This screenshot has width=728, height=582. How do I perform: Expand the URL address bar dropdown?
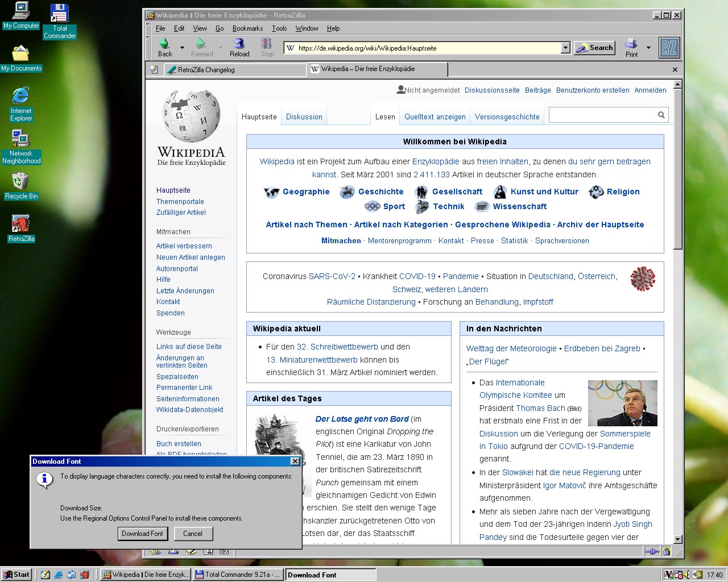coord(565,48)
